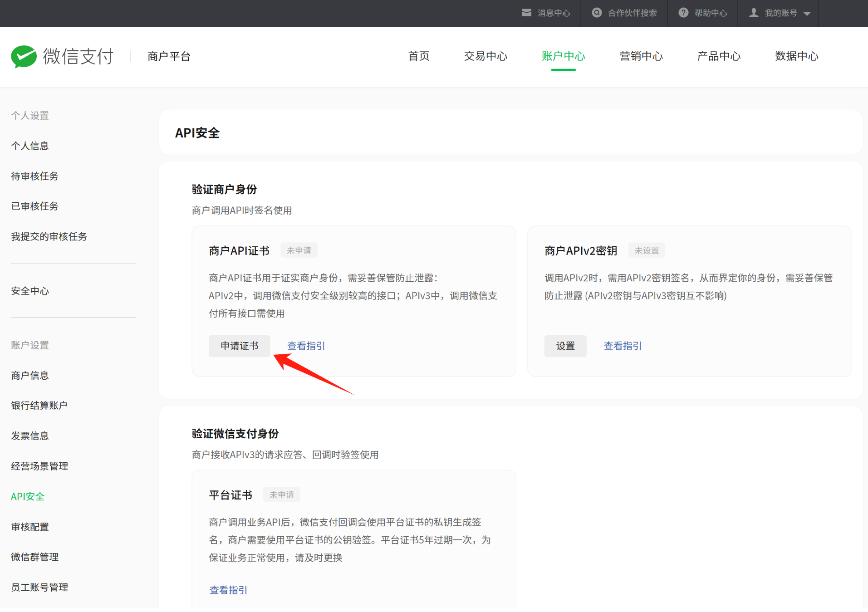Image resolution: width=868 pixels, height=612 pixels.
Task: Click the 商户平台 header text
Action: tap(169, 57)
